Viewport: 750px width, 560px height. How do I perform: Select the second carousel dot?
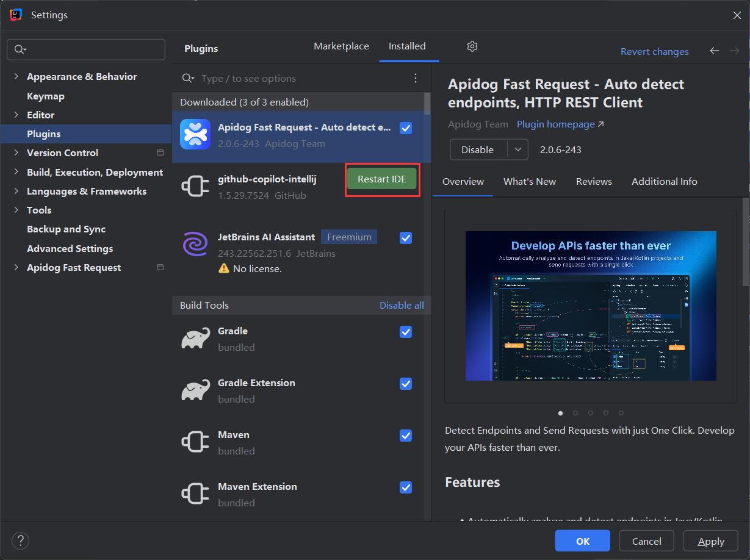[x=575, y=413]
